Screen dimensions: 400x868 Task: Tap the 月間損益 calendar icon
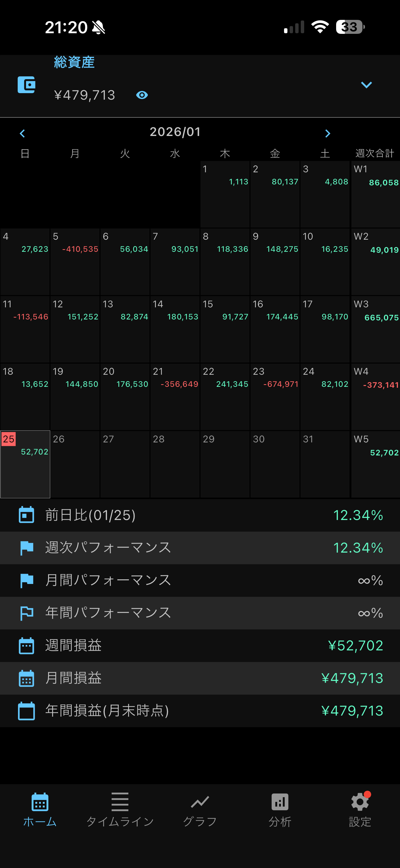[x=26, y=678]
